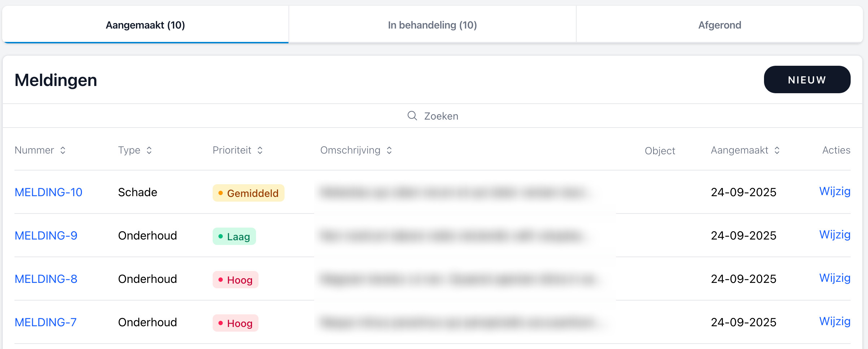Edit MELDING-7 via Wijzig
Viewport: 868px width, 349px height.
[x=834, y=321]
